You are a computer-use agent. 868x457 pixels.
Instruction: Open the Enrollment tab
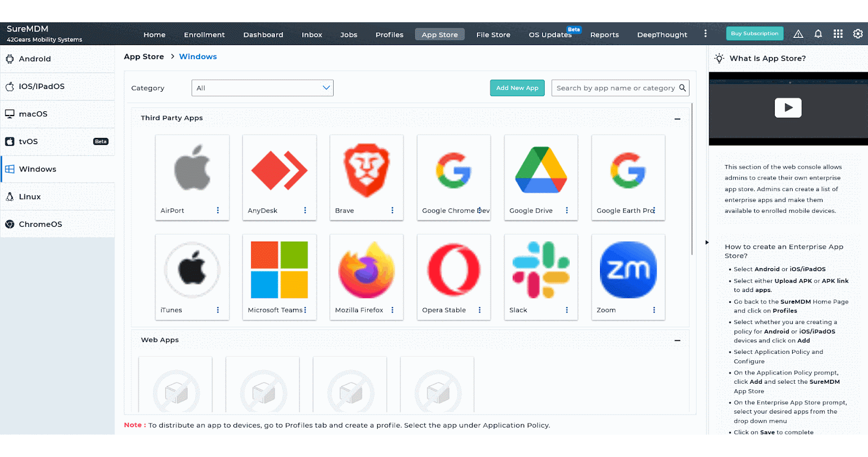[x=204, y=34]
